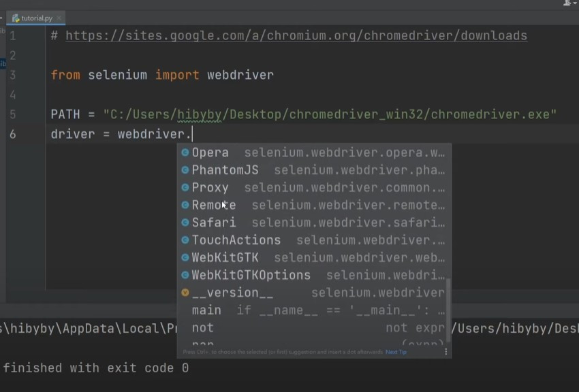
Task: Click line number 5 in the gutter
Action: [13, 114]
